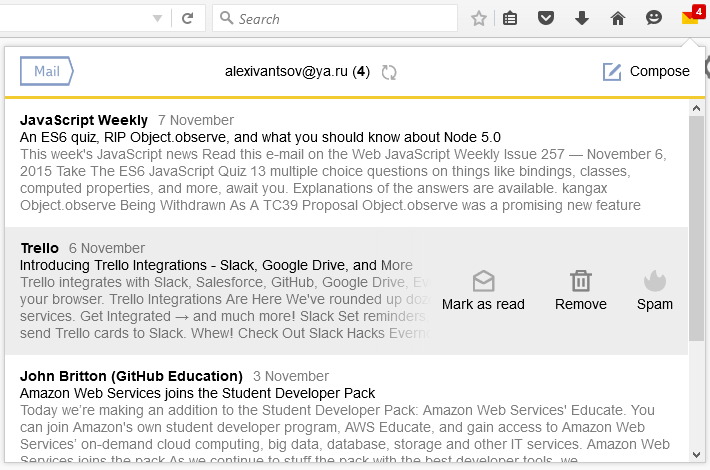Viewport: 710px width, 470px height.
Task: Click the alexivantsov@ya.ru account label
Action: (x=297, y=72)
